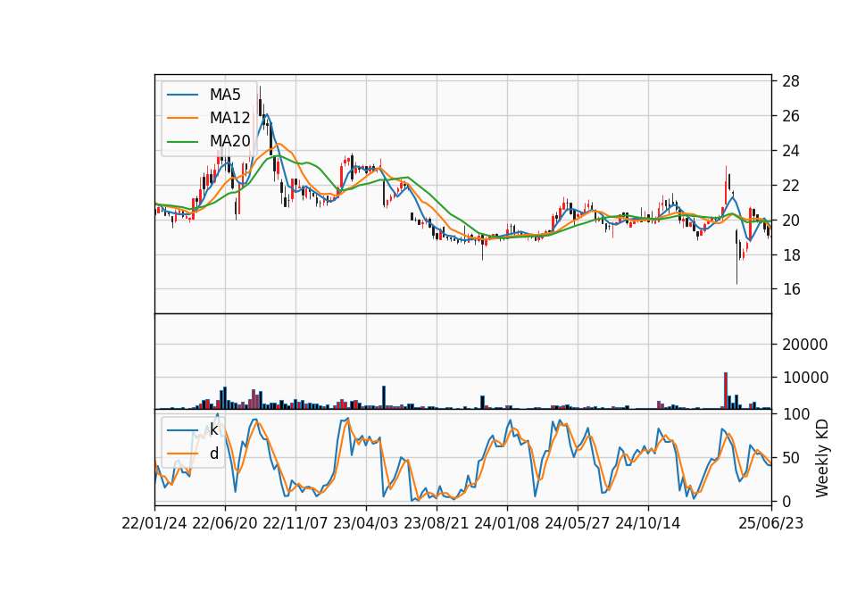Click the 25/06/23 date tick label
Screen dimensions: 857x616
tap(771, 523)
